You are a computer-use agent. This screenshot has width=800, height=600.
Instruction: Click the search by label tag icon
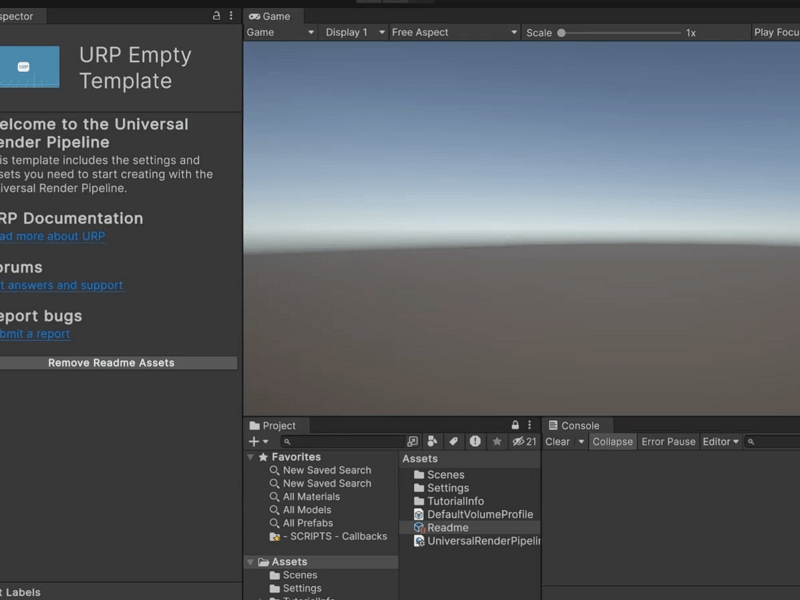tap(453, 441)
